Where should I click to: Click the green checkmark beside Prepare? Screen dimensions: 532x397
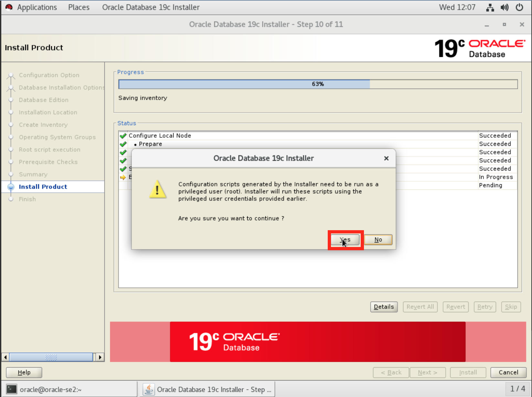tap(123, 144)
